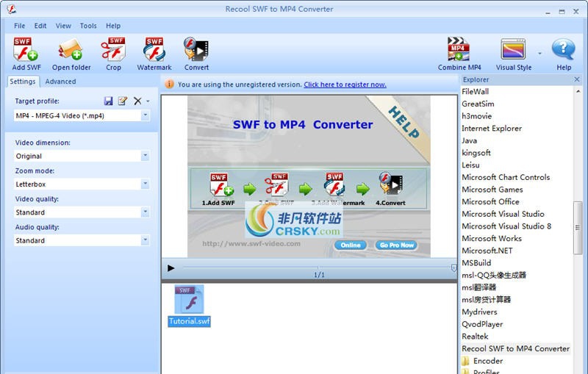The width and height of the screenshot is (588, 374).
Task: Play the SWF preview
Action: 171,268
